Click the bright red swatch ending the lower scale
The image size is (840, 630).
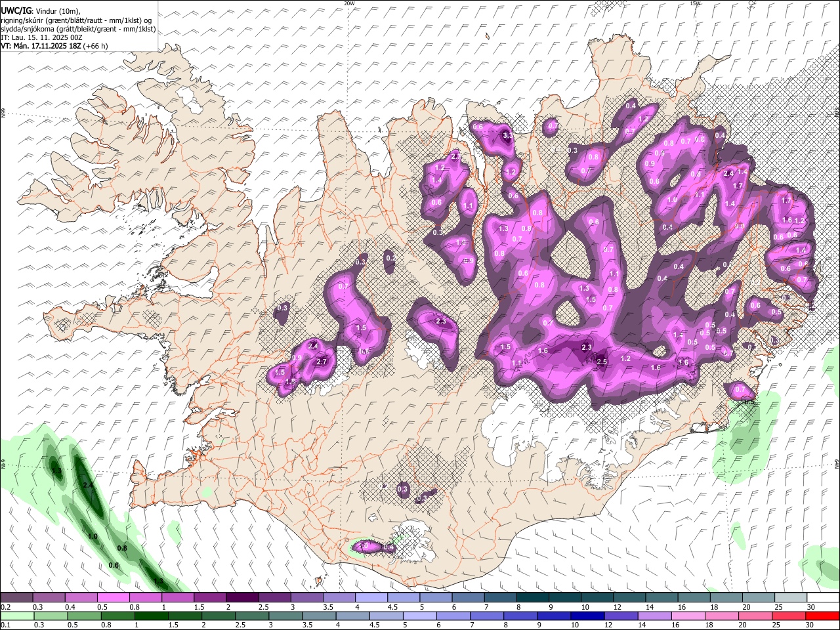click(x=822, y=616)
